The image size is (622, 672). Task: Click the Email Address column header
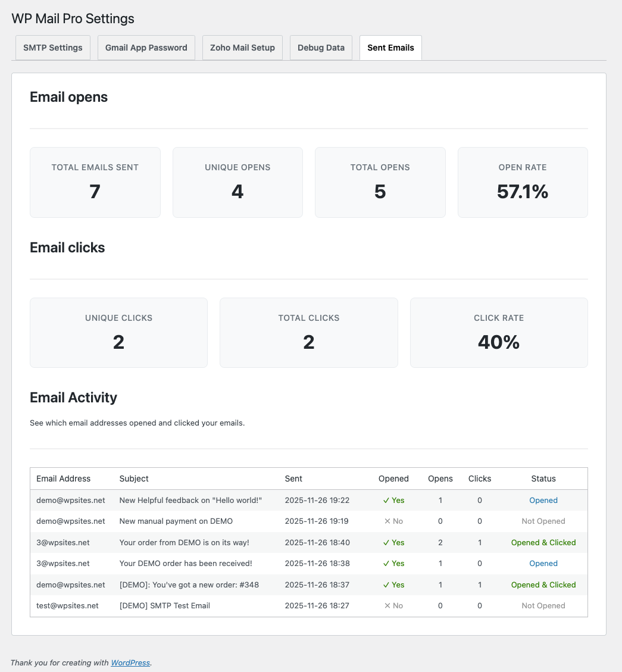64,479
